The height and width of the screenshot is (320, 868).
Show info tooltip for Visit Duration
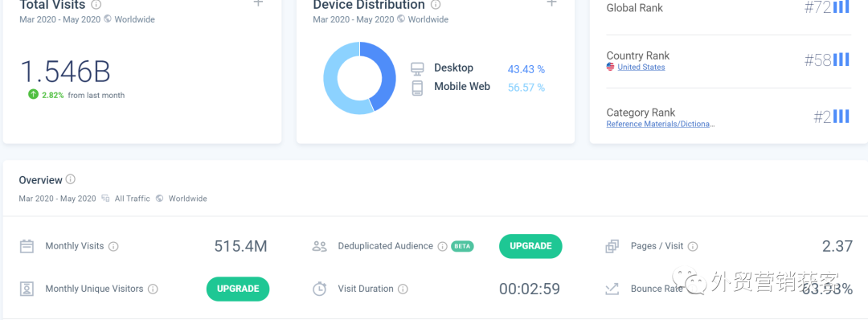point(403,289)
